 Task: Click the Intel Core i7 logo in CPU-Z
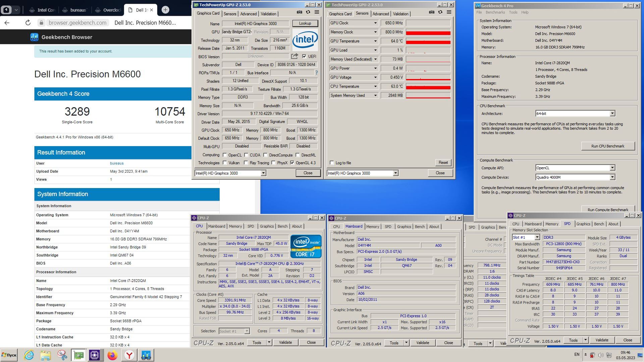pyautogui.click(x=306, y=246)
